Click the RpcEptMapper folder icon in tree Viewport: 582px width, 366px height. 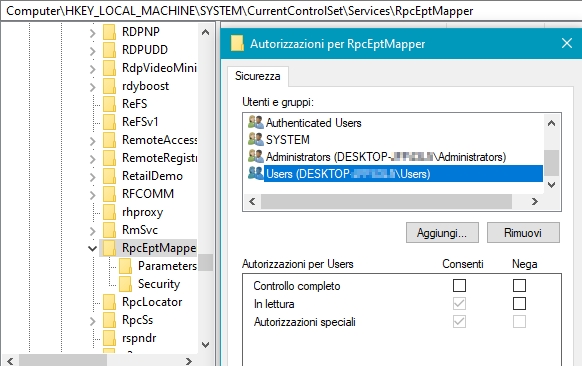(x=109, y=248)
